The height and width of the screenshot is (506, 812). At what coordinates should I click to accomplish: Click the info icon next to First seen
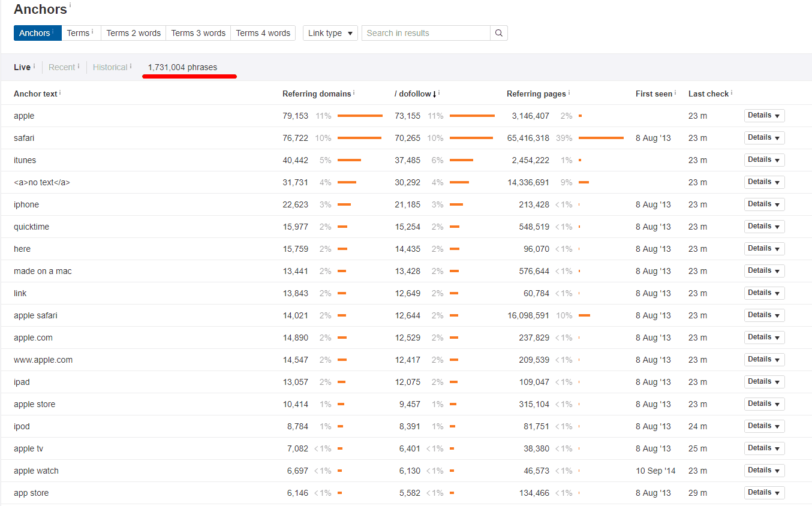coord(674,91)
